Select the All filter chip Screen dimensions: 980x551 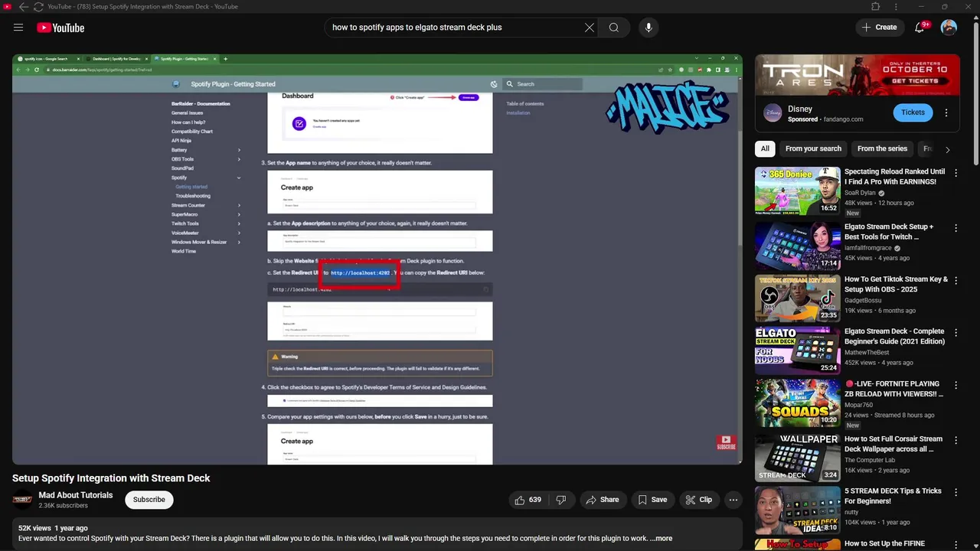(x=765, y=148)
